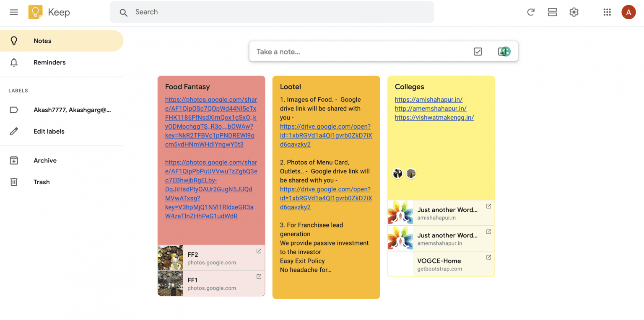This screenshot has height=320, width=644.
Task: Open the settings gear icon
Action: point(574,12)
